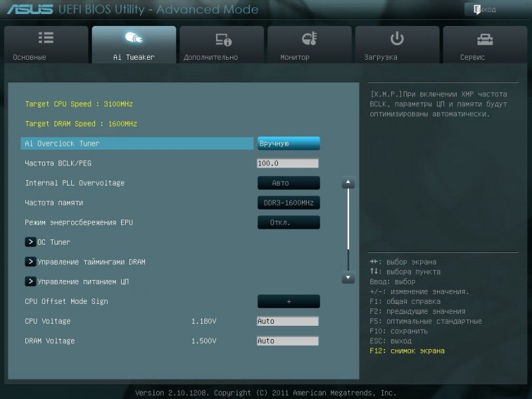This screenshot has height=399, width=532.
Task: Open the Частота памяти DDR3-1600MHz dropdown
Action: pos(289,203)
